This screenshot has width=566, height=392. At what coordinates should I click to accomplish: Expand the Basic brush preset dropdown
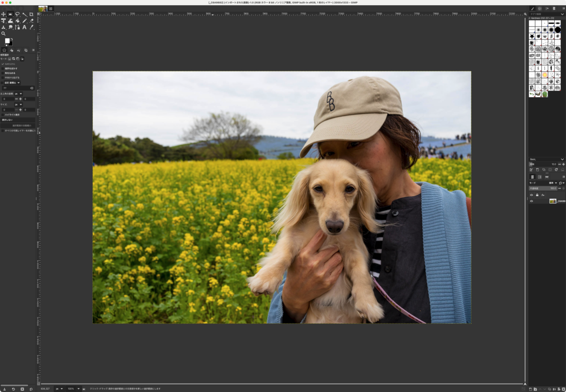tap(547, 159)
